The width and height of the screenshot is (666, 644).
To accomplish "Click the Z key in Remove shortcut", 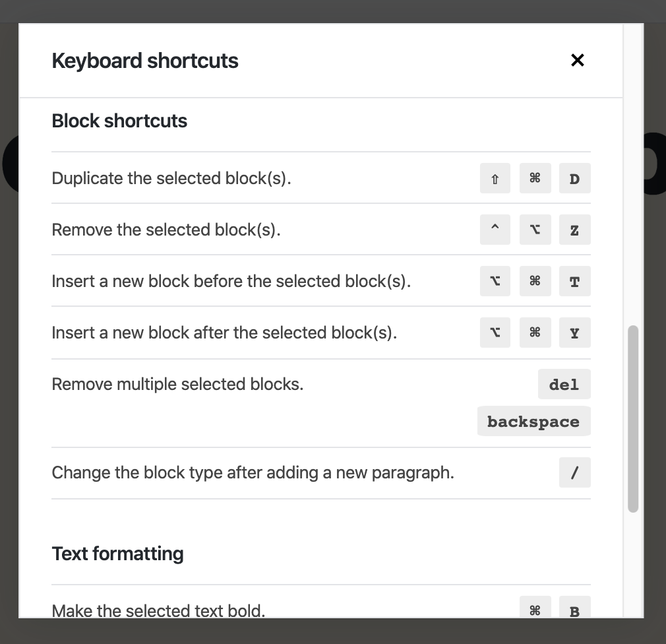I will pyautogui.click(x=575, y=230).
